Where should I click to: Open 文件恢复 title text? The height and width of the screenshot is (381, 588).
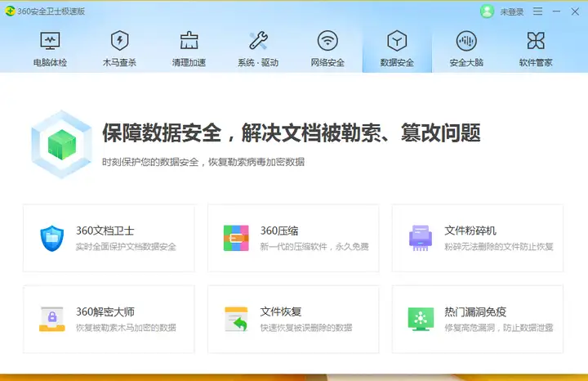(x=281, y=312)
